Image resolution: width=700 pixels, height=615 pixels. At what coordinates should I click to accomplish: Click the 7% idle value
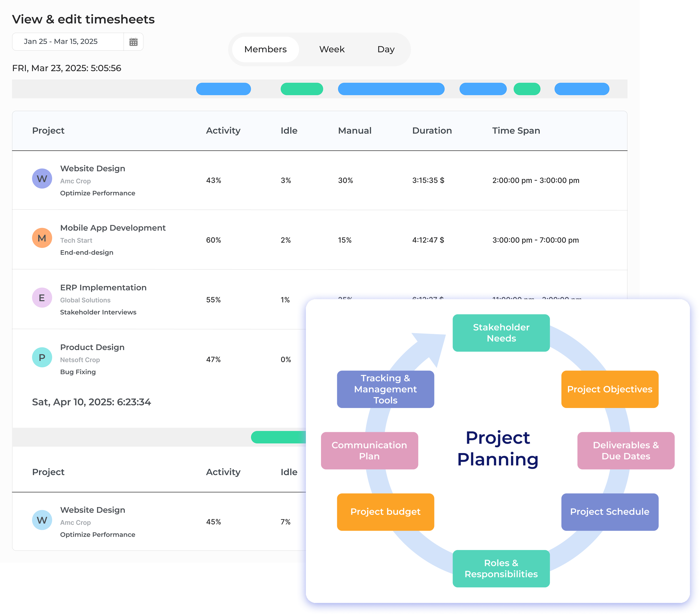pos(285,522)
